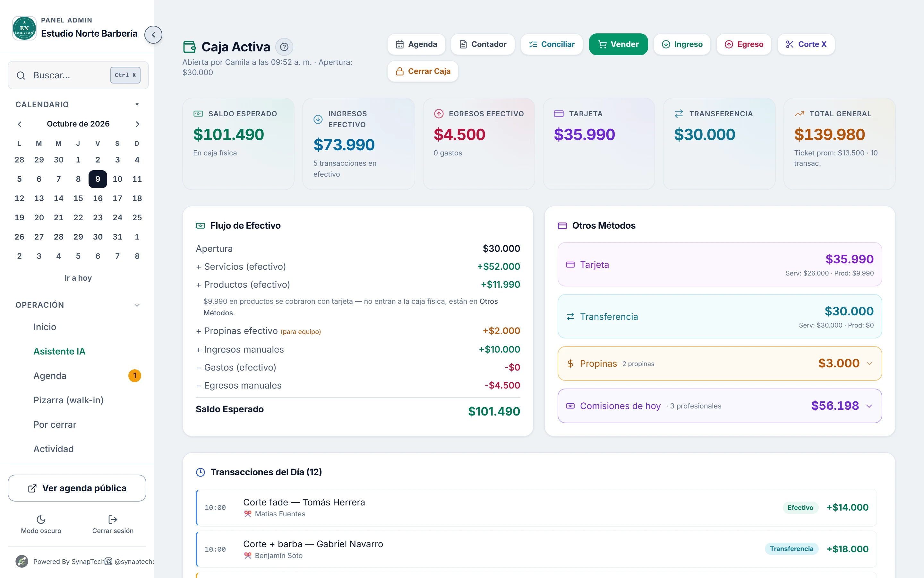Open Inicio in the sidebar
The width and height of the screenshot is (924, 578).
45,327
